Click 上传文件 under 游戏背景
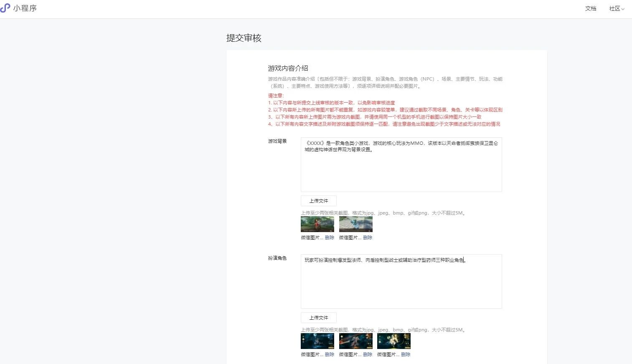The image size is (632, 364). [318, 201]
